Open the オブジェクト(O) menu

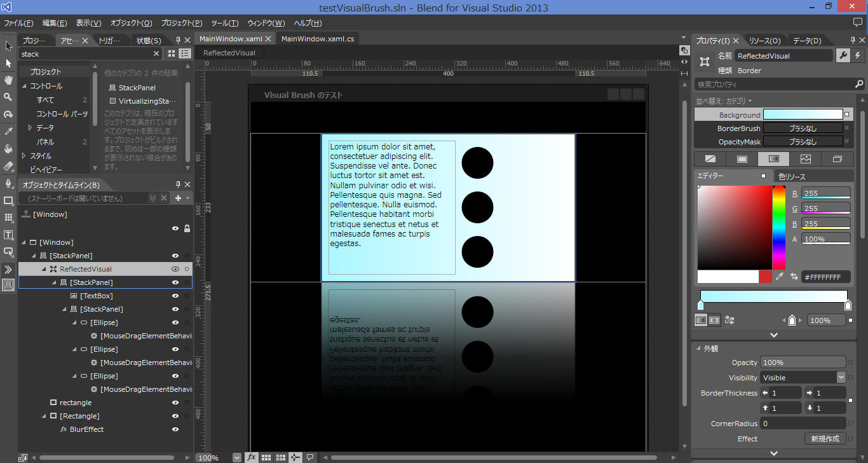pyautogui.click(x=131, y=23)
